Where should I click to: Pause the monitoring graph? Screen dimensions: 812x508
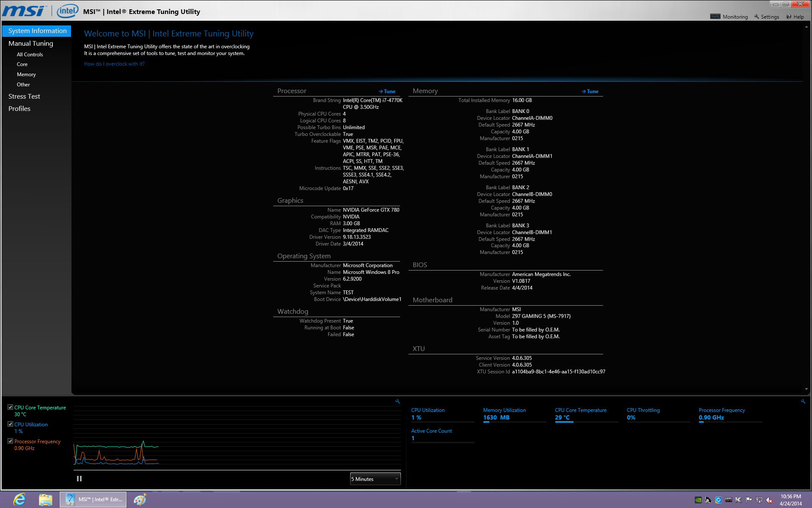pyautogui.click(x=79, y=479)
